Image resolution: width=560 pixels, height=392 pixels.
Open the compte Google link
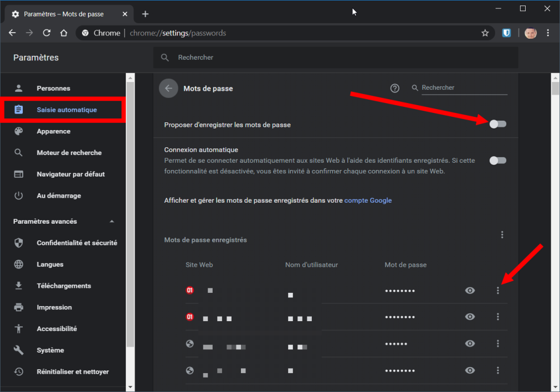point(368,200)
